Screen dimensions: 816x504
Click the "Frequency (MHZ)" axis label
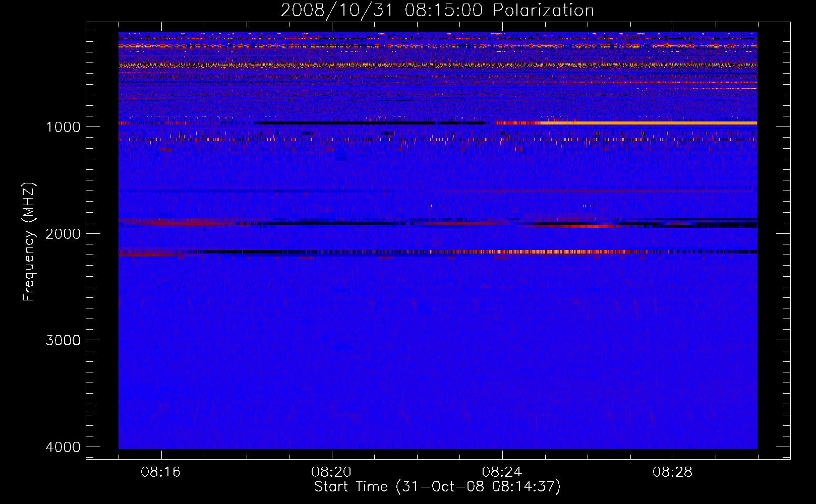pos(29,241)
